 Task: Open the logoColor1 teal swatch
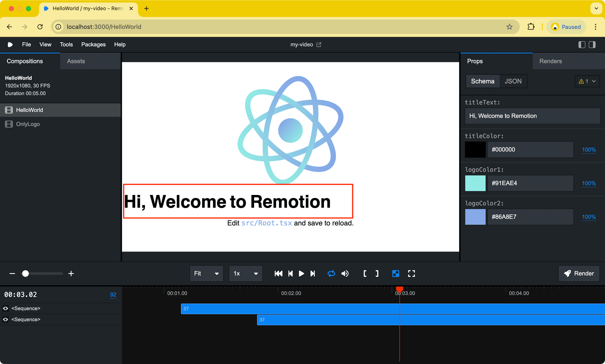click(475, 183)
